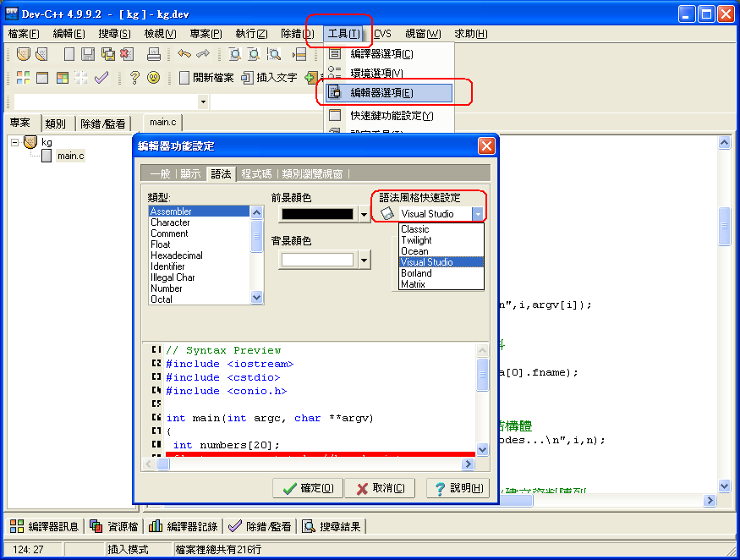Screen dimensions: 740x560
Task: Open the 編輯(E) menu
Action: [69, 34]
